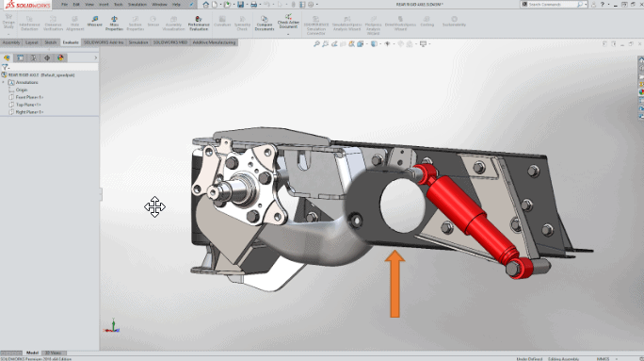Click the feature tree filter icon

point(5,67)
